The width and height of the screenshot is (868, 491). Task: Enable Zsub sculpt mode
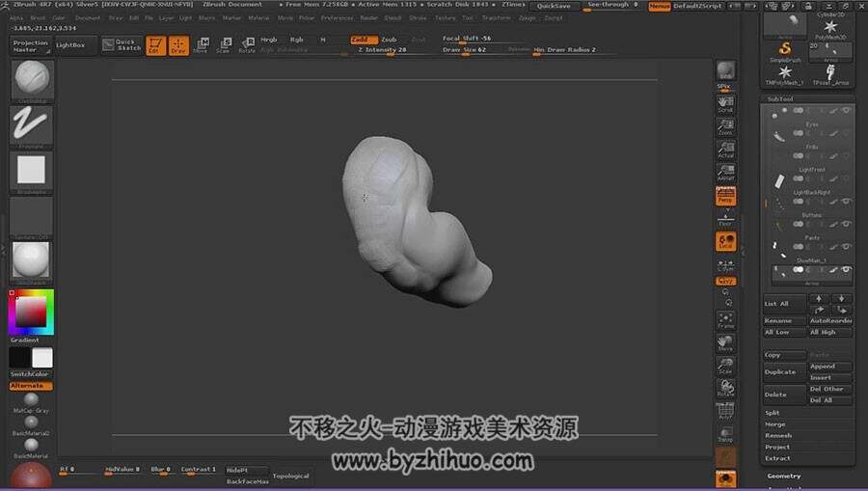[390, 40]
